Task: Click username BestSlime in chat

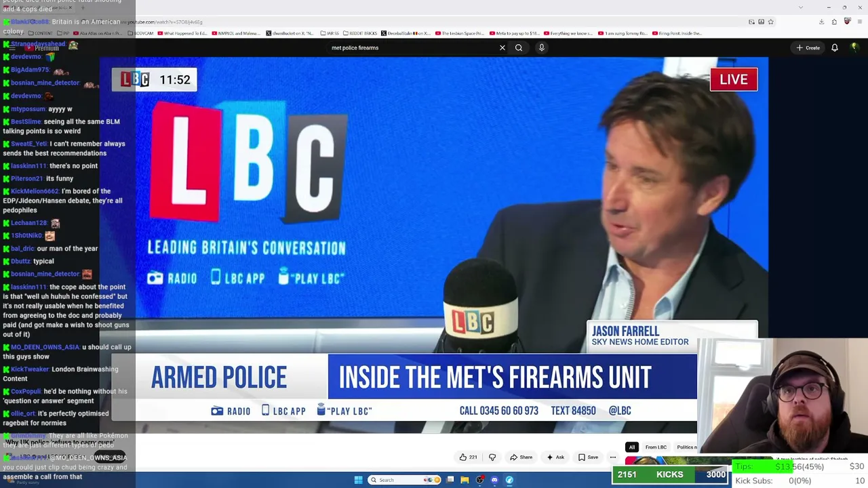Action: coord(26,122)
